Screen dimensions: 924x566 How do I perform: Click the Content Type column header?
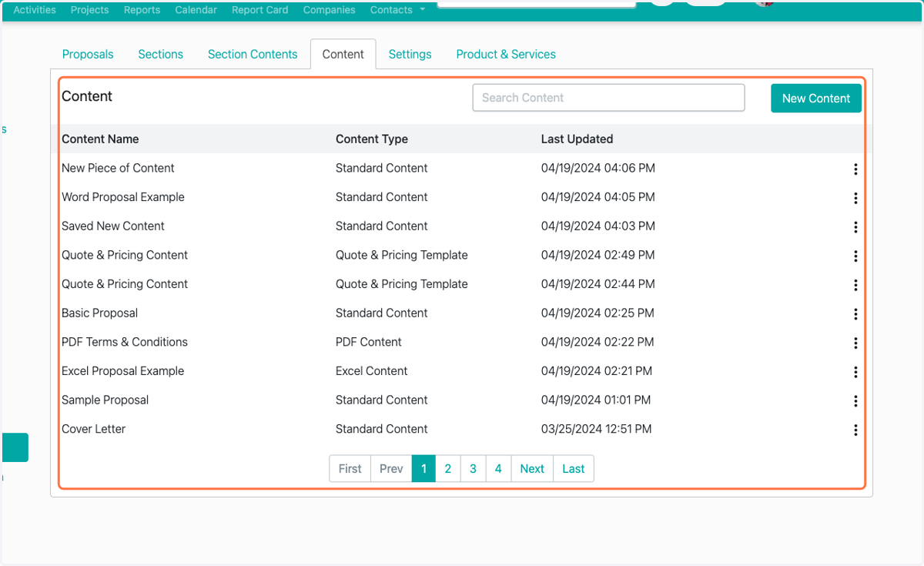point(372,139)
